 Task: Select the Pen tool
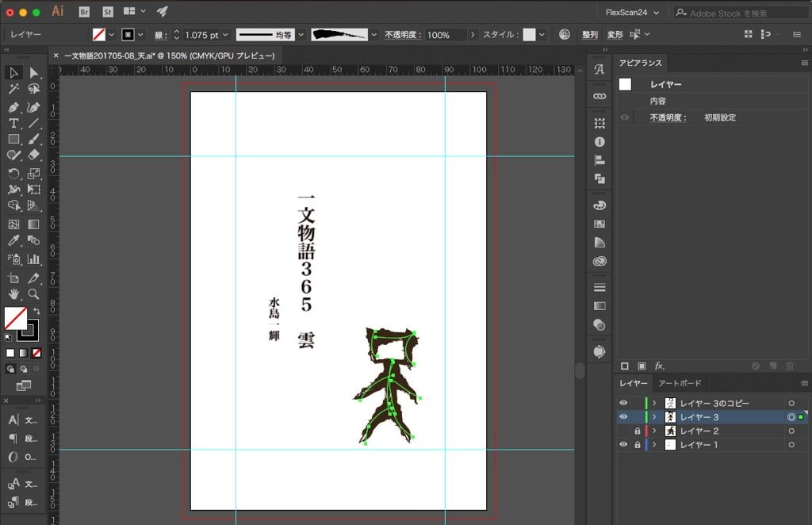[x=13, y=107]
